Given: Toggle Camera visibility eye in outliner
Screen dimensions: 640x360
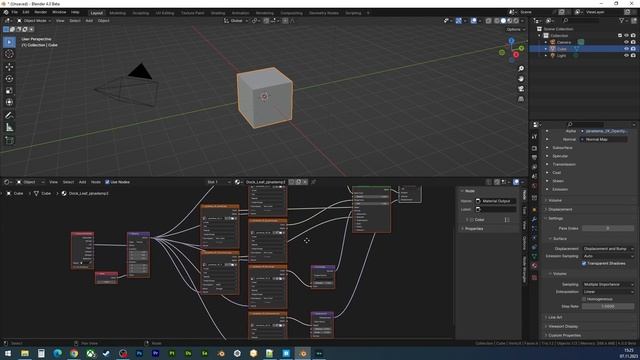Looking at the screenshot, I should (627, 42).
